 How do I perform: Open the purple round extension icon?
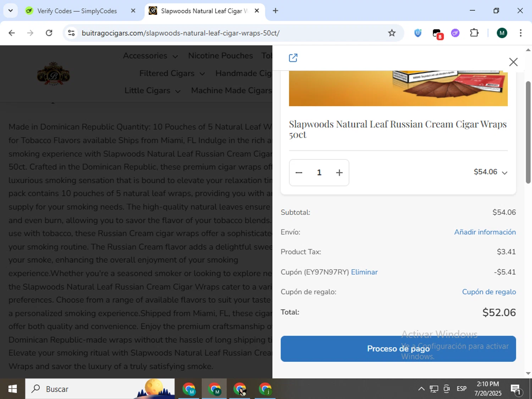[x=455, y=33]
